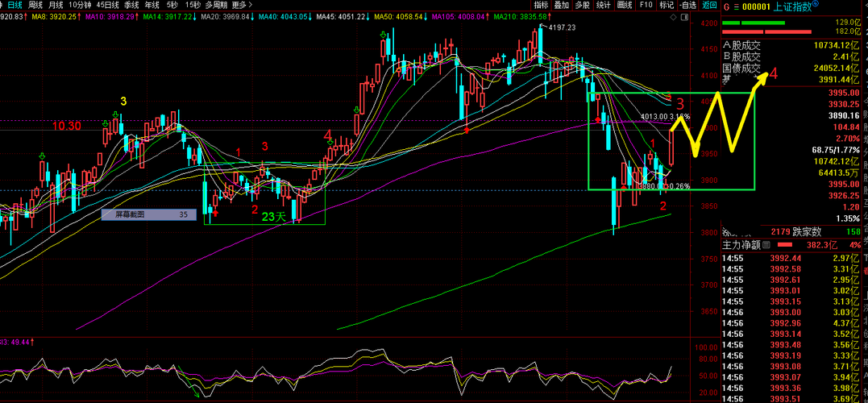Open the 45日线 period
Image resolution: width=868 pixels, height=403 pixels.
(x=107, y=5)
